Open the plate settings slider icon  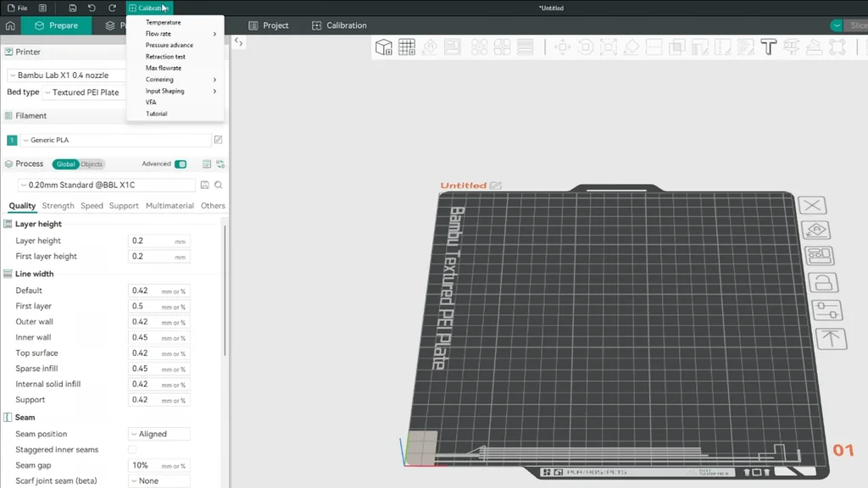click(x=827, y=310)
